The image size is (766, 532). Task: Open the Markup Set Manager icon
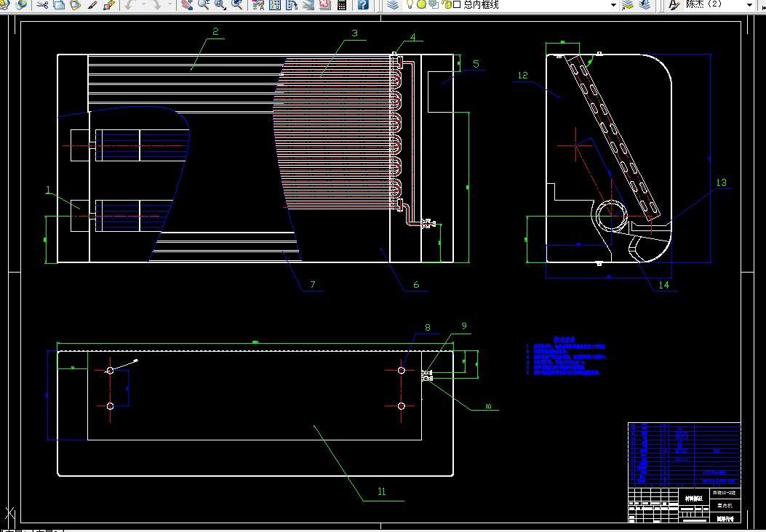point(325,5)
